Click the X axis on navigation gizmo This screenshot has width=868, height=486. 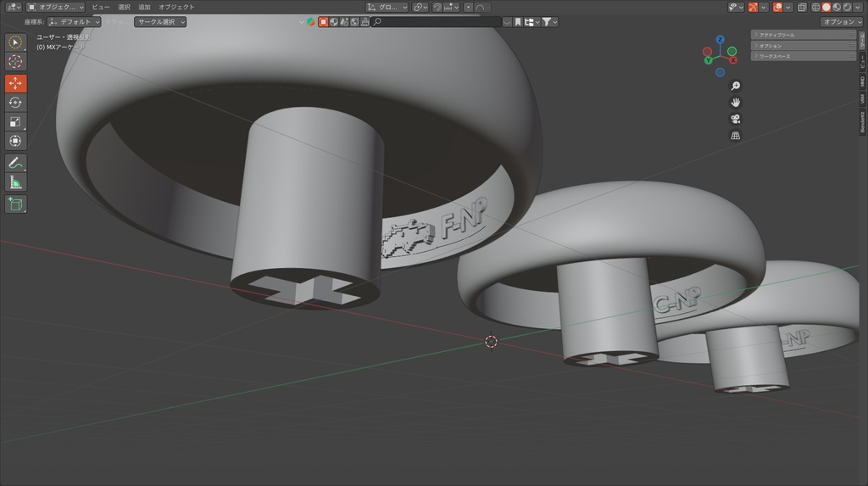point(733,60)
